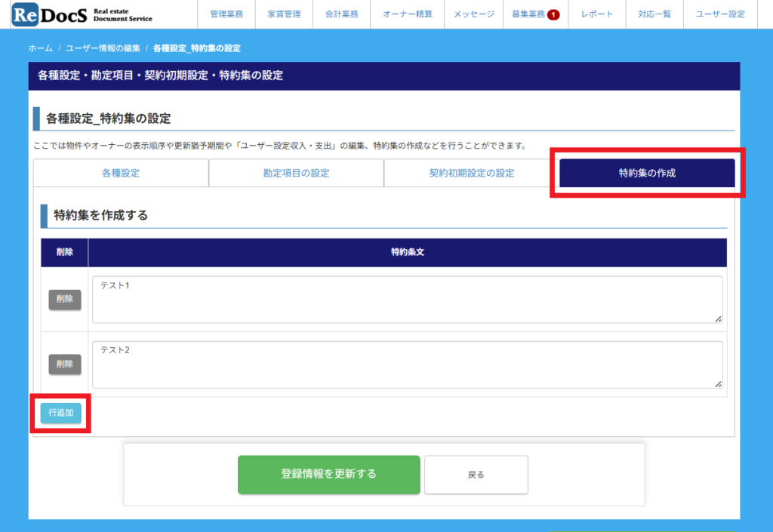Open the オーナー精算 menu

[408, 14]
